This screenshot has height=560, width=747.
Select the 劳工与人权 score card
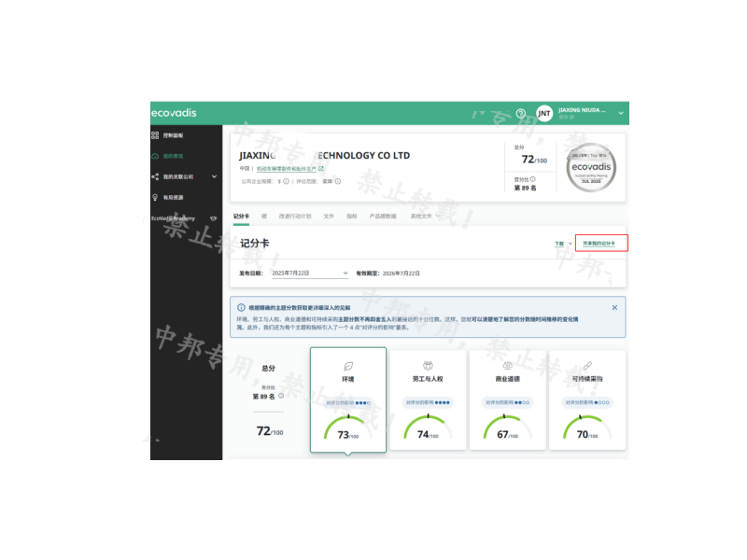[428, 400]
